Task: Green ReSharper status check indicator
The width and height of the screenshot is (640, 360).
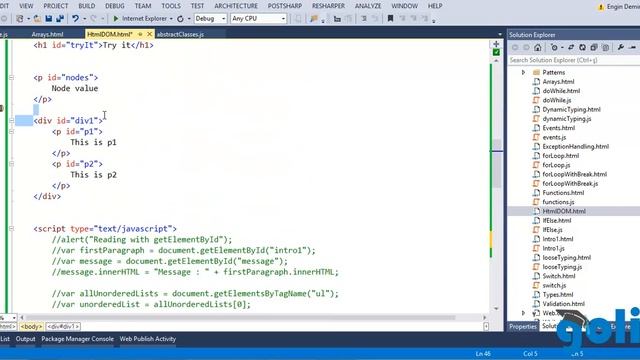Action: 496,52
